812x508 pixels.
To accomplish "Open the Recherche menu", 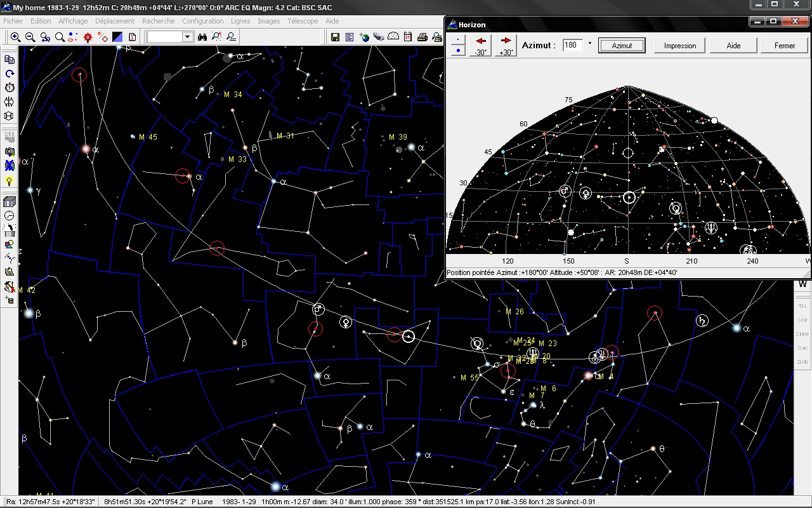I will coord(158,21).
